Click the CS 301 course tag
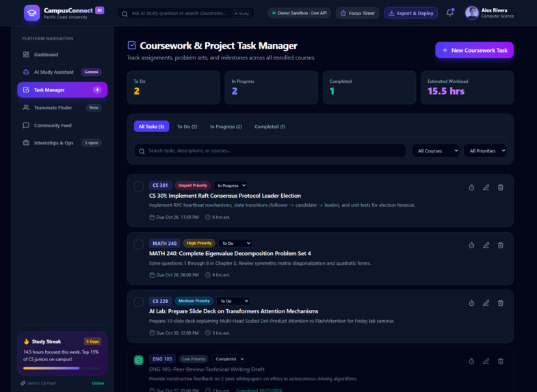537x392 pixels. (160, 185)
